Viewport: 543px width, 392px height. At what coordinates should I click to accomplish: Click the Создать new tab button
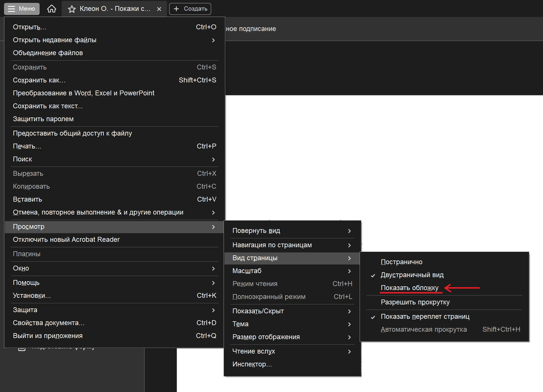(190, 9)
